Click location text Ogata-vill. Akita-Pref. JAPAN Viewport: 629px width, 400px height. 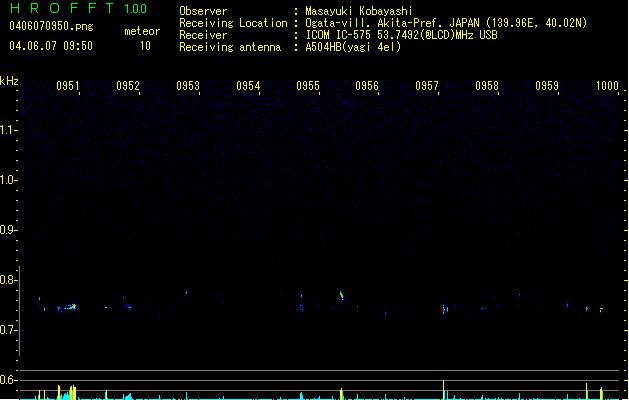392,23
